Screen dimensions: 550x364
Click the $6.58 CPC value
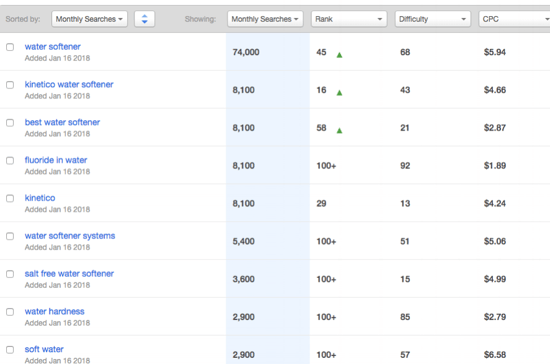click(495, 355)
